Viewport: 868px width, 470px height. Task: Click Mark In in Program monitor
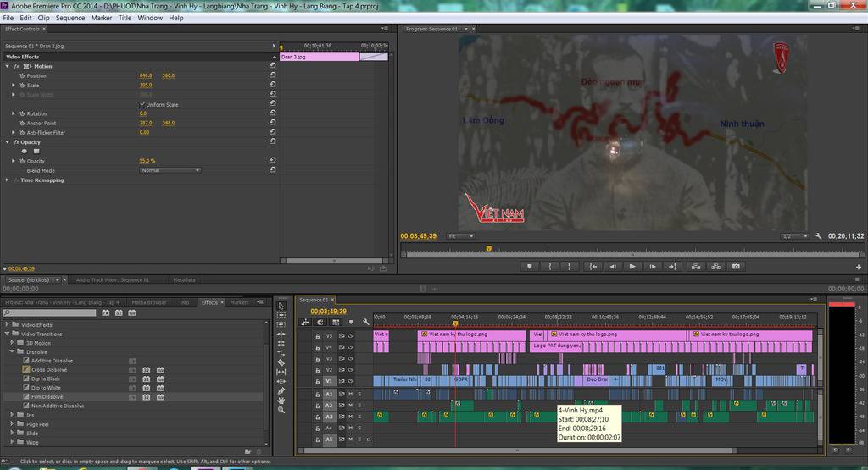(x=549, y=267)
